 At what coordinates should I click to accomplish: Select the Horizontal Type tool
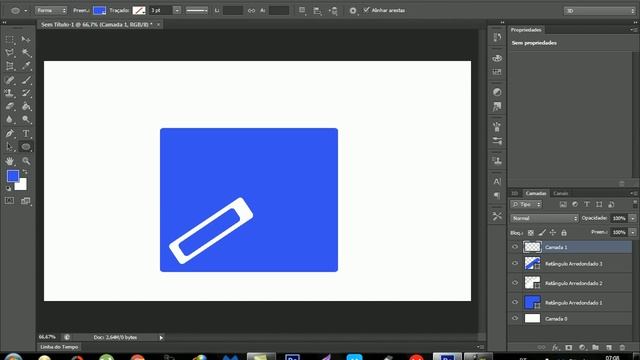pyautogui.click(x=26, y=133)
